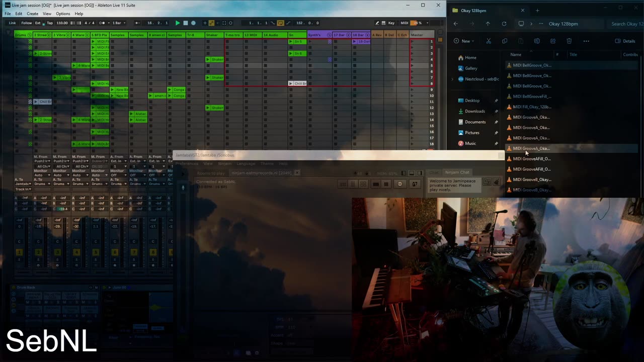Toggle the computer MIDI keyboard icon

(x=383, y=23)
